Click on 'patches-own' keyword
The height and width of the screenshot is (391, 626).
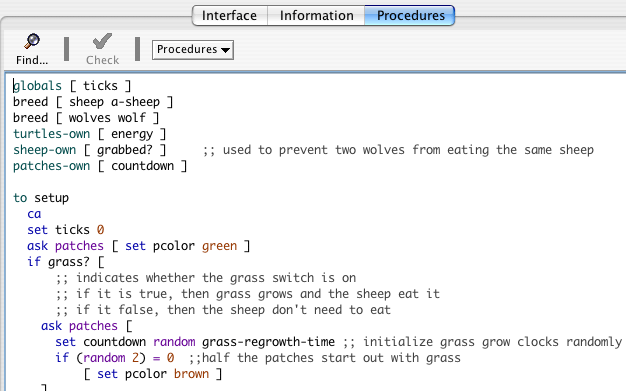pos(52,166)
